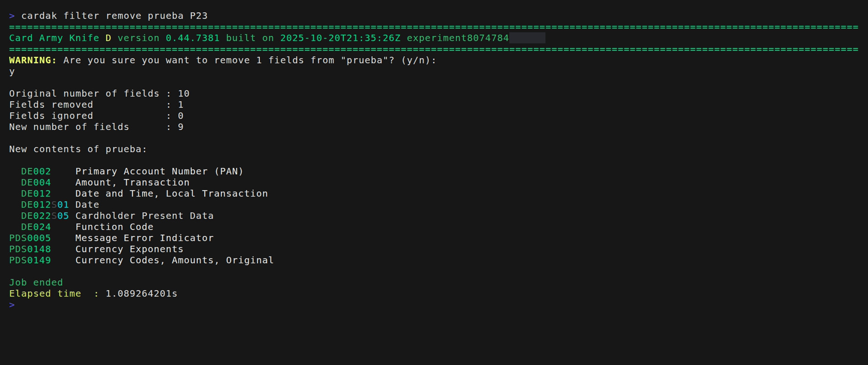Click the elapsed time value 1.089264201s
This screenshot has height=365, width=868.
pos(141,294)
